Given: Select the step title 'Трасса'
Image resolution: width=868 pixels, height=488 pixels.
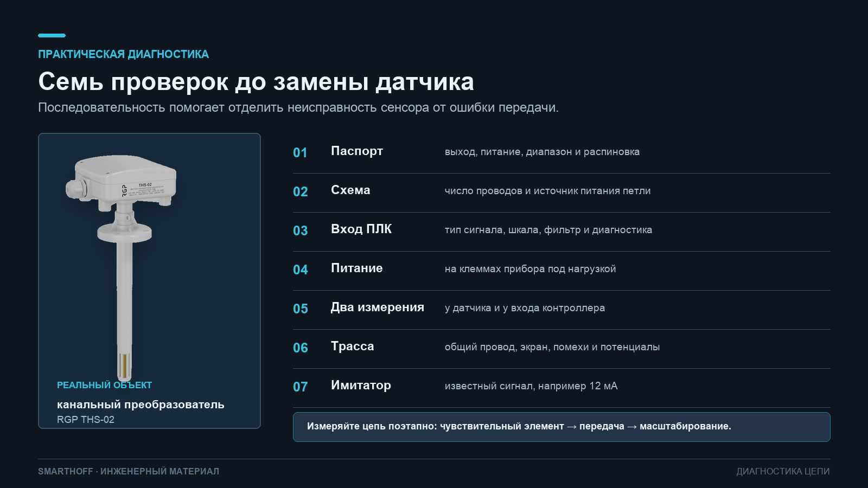Looking at the screenshot, I should click(353, 346).
